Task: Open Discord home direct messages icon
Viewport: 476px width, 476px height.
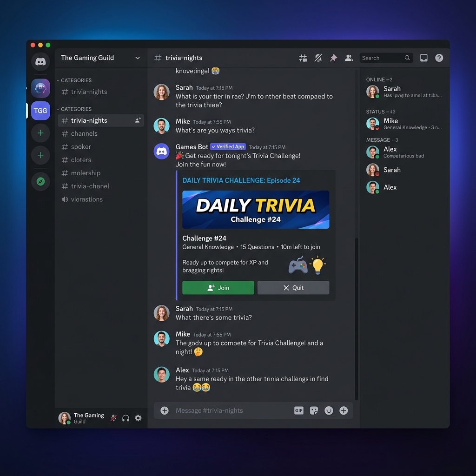Action: [x=40, y=61]
